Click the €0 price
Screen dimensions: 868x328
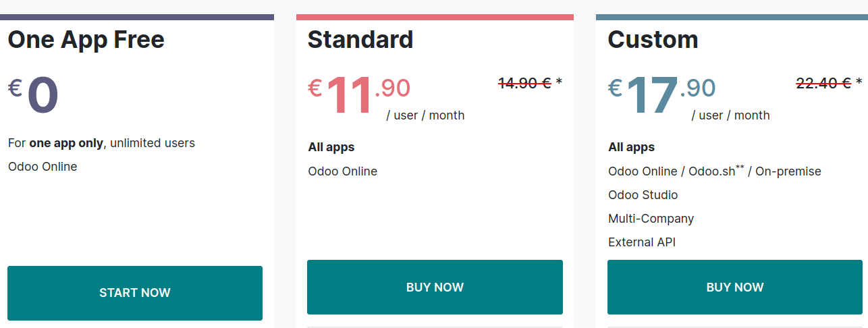tap(33, 95)
